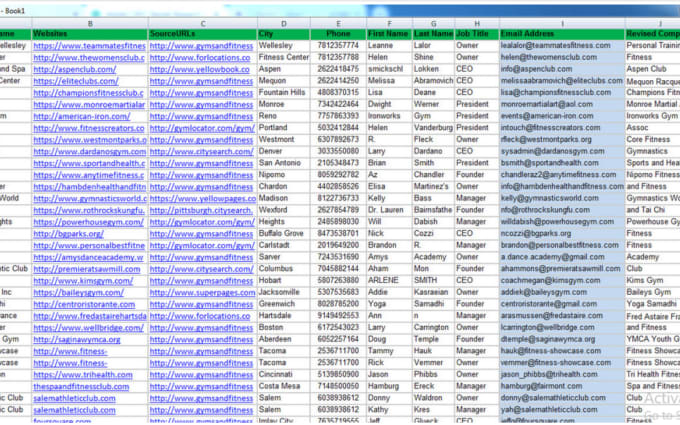Click the Websites header cell
The width and height of the screenshot is (680, 425).
(x=90, y=34)
